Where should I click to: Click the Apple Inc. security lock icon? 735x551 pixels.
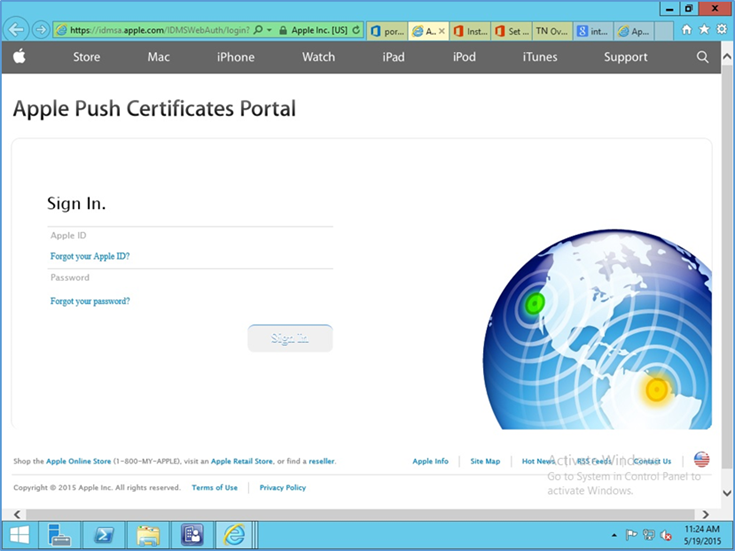tap(283, 30)
